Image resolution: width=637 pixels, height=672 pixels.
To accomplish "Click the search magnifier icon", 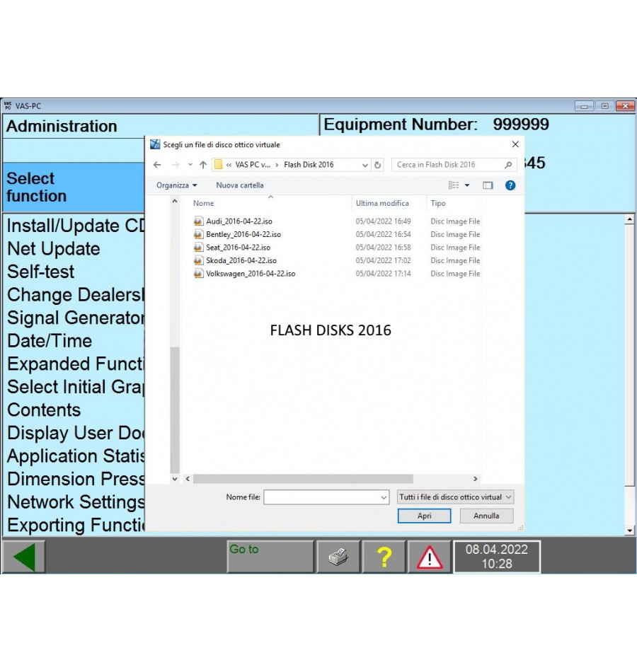I will [508, 165].
